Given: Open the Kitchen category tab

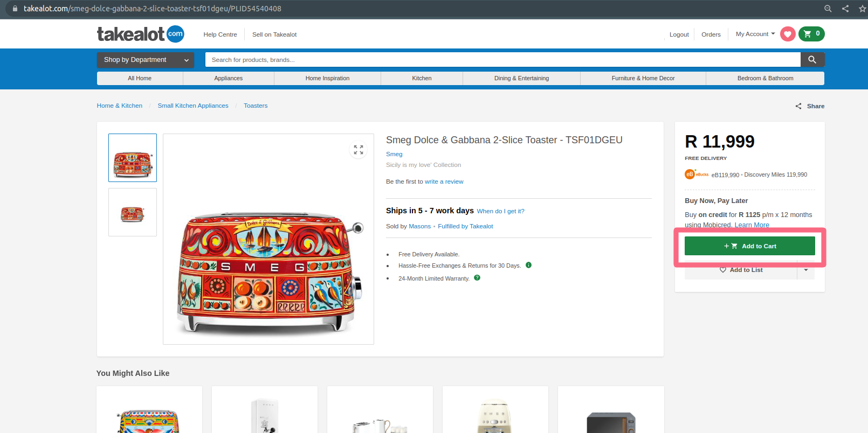Looking at the screenshot, I should point(422,78).
